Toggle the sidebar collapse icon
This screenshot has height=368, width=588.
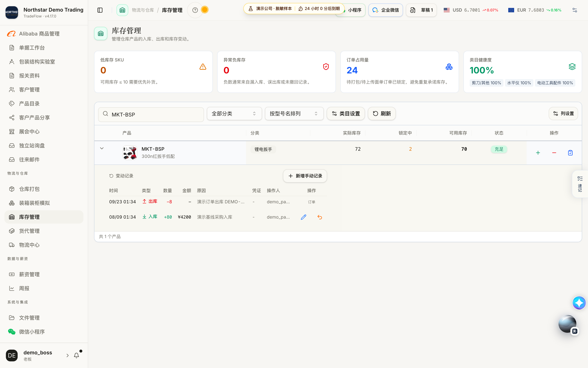[100, 10]
